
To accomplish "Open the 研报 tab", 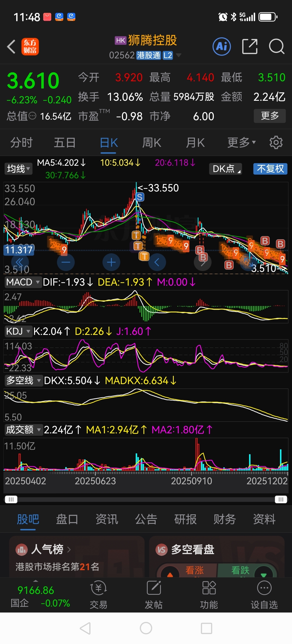I will point(186,519).
